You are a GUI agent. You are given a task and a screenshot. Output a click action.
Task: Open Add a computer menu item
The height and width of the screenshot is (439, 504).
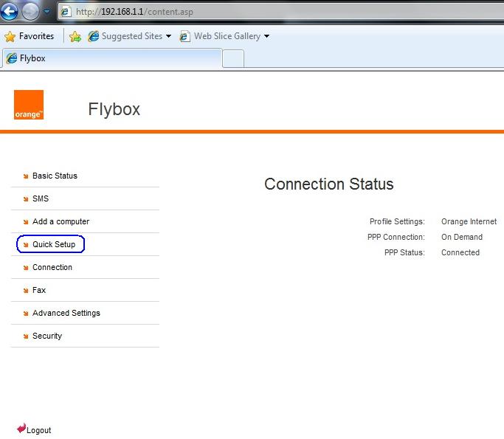click(x=61, y=221)
